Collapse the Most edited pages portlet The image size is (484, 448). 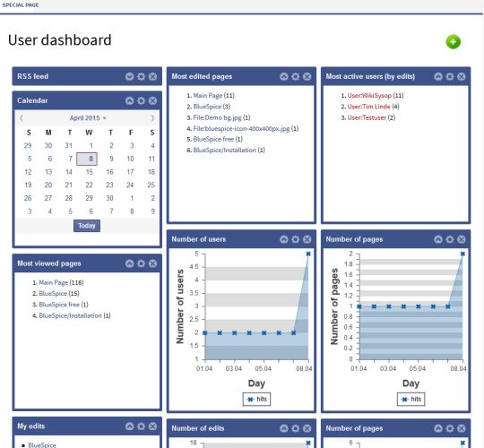click(284, 76)
